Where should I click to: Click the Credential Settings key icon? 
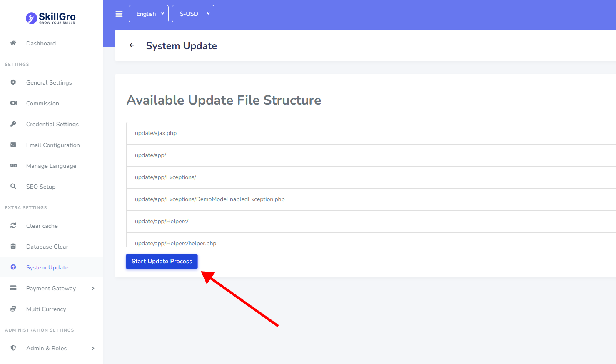13,124
